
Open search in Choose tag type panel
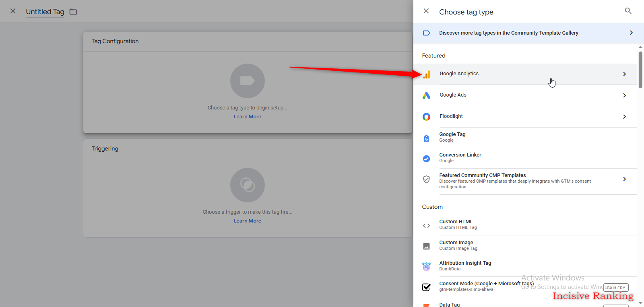pyautogui.click(x=628, y=11)
